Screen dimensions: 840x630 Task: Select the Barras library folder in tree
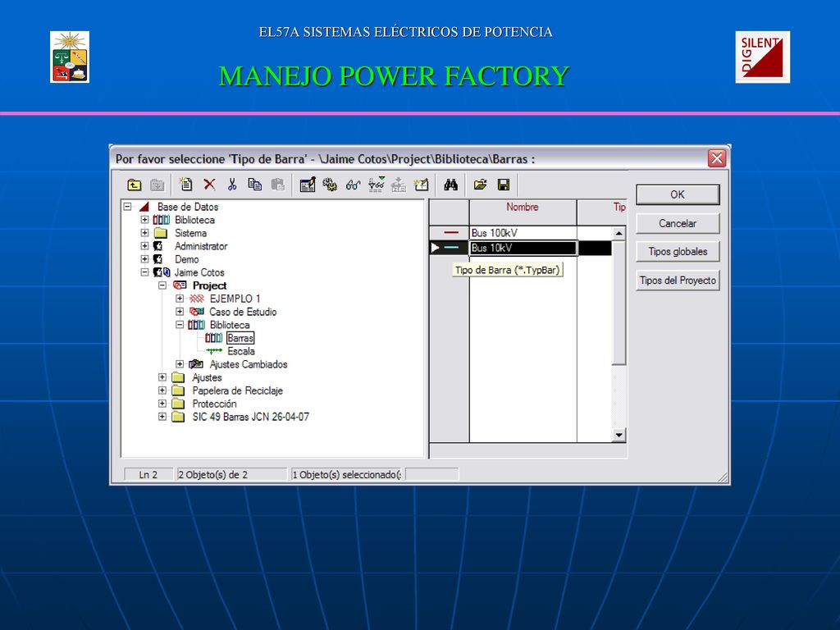point(240,338)
